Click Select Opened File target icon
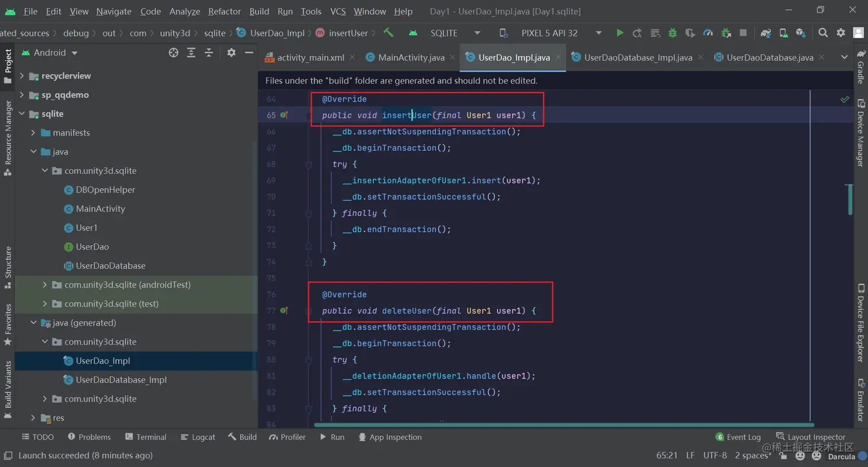The width and height of the screenshot is (868, 467). (x=173, y=52)
